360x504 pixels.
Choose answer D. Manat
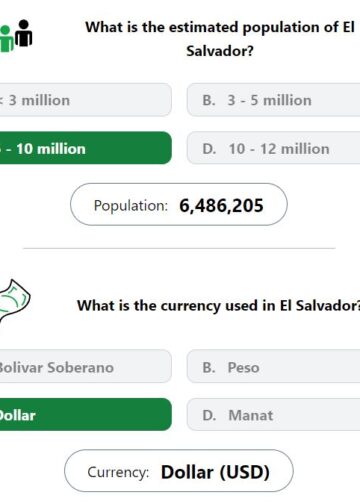[273, 414]
